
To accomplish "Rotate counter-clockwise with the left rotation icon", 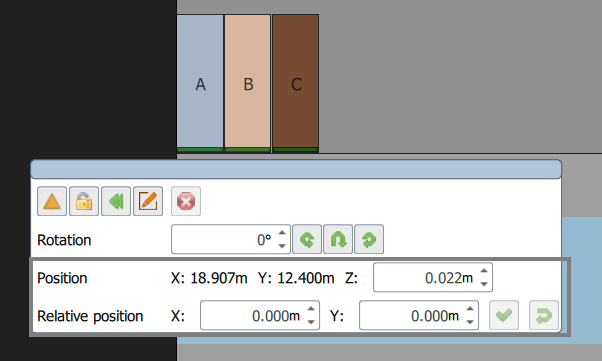I will (307, 239).
